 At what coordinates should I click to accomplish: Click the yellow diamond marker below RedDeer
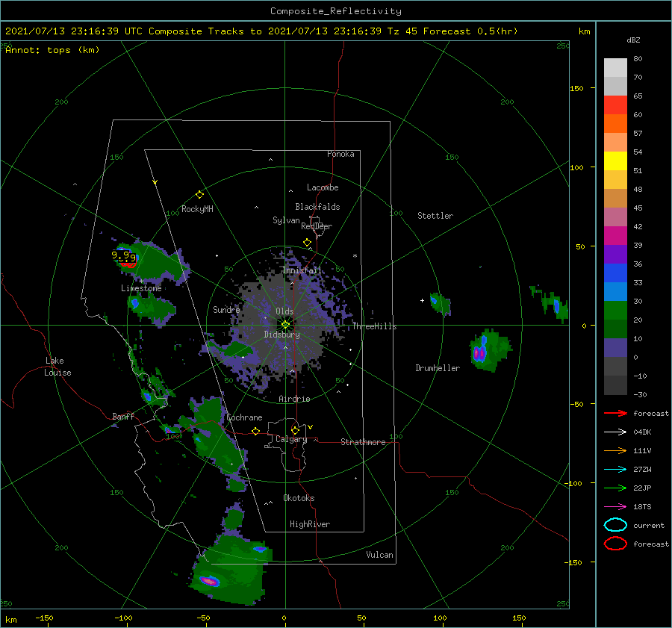308,243
